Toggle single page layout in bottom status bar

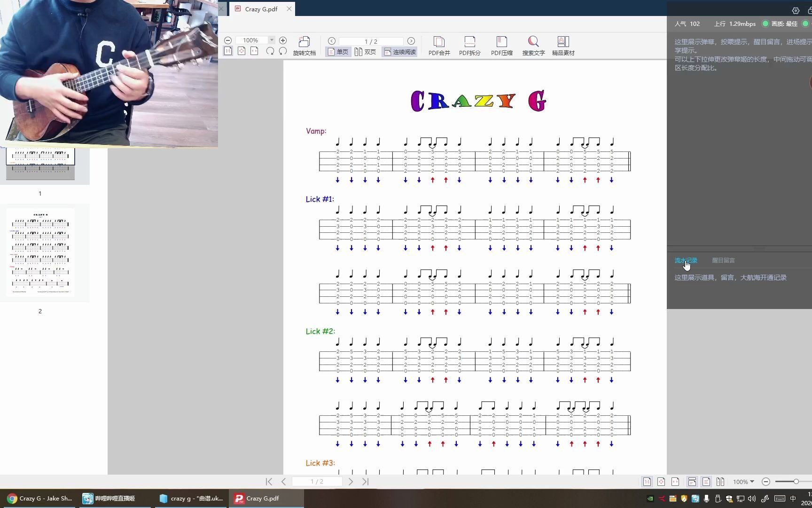[x=706, y=482]
